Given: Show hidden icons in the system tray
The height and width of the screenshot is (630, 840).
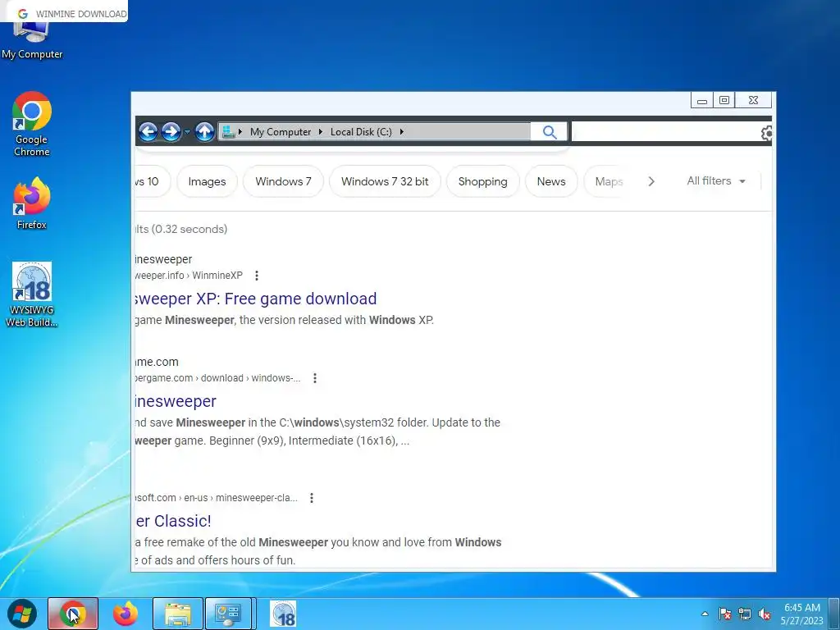Looking at the screenshot, I should pyautogui.click(x=705, y=614).
